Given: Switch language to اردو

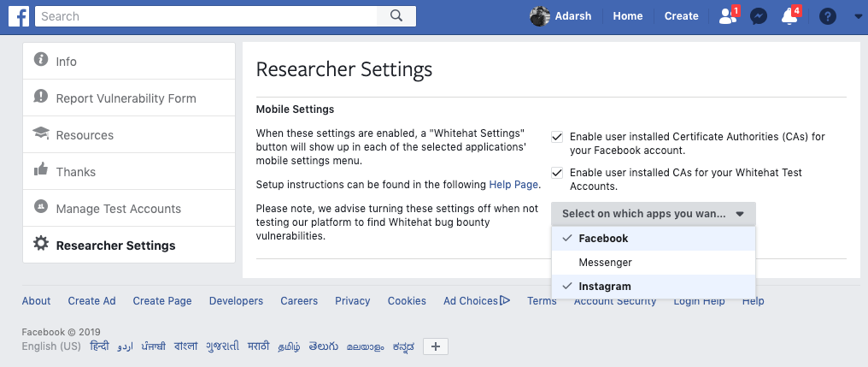Looking at the screenshot, I should [126, 347].
